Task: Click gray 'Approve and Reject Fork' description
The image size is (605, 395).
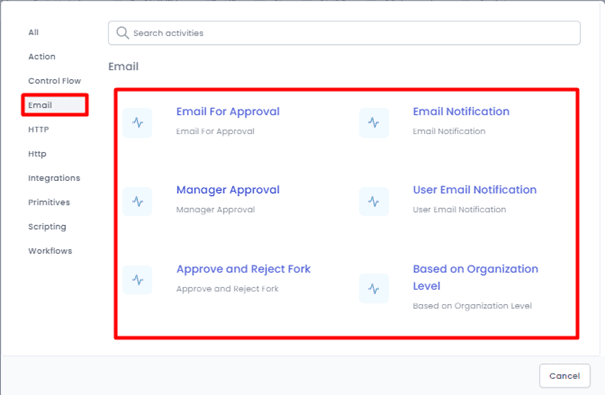Action: tap(227, 289)
